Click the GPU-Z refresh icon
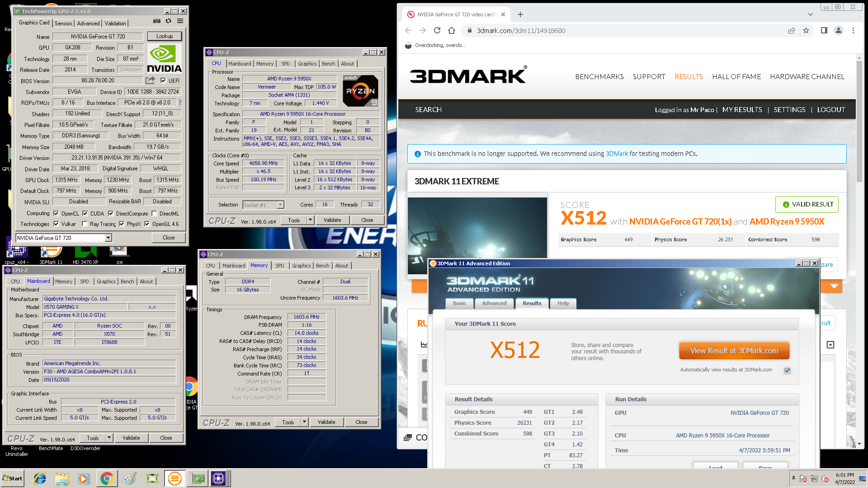Image resolution: width=868 pixels, height=488 pixels. [168, 21]
